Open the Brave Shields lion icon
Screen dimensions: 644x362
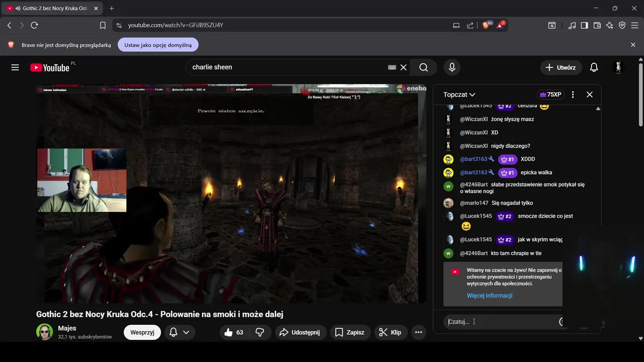click(x=486, y=25)
